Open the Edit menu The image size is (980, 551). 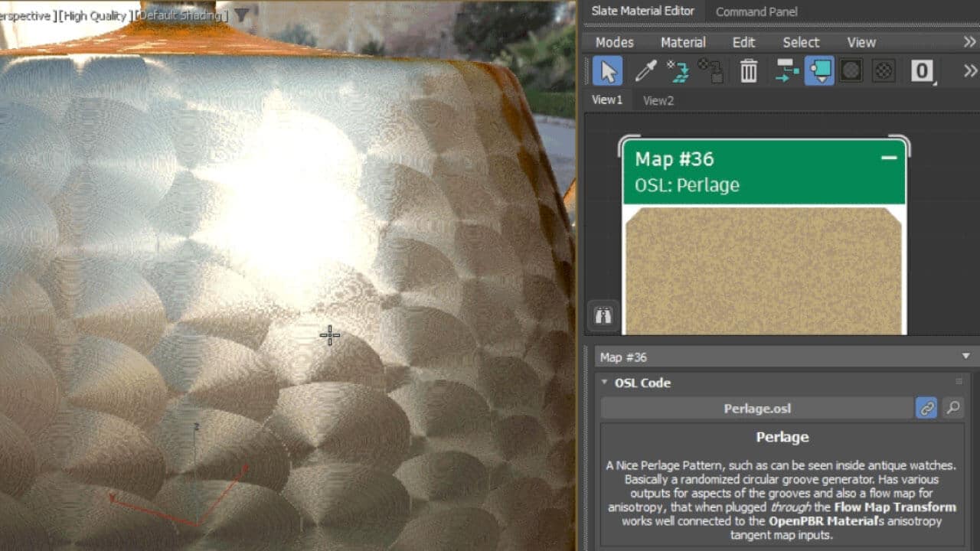coord(743,42)
